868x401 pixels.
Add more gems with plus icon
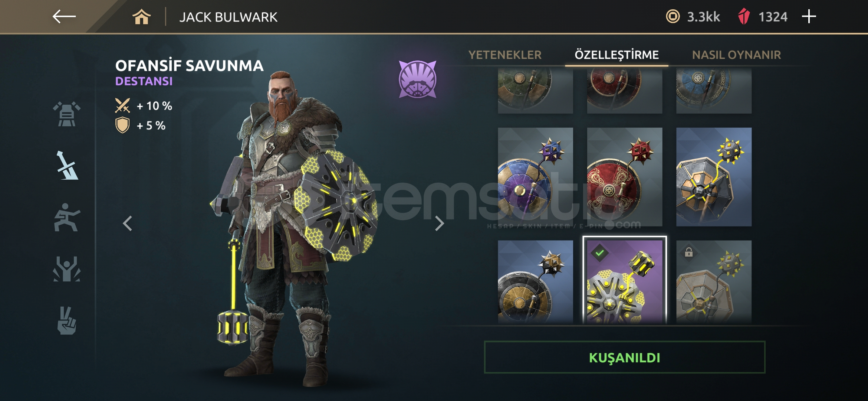(809, 17)
